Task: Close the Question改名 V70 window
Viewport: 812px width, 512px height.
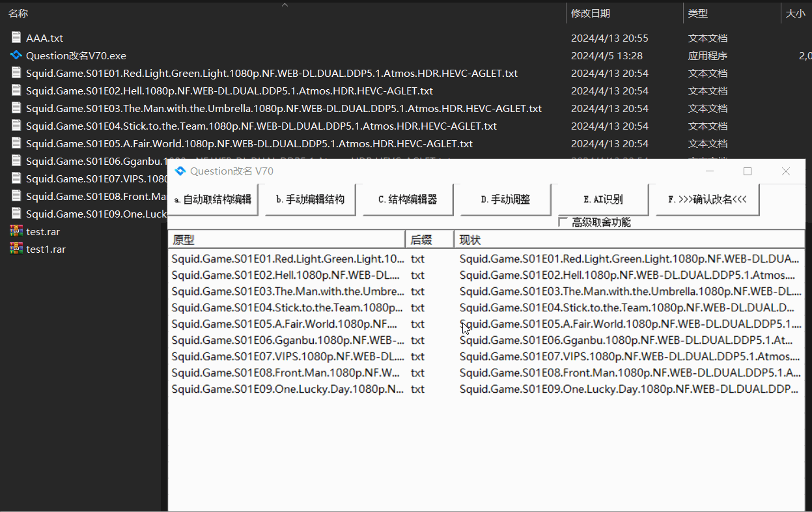Action: [x=785, y=171]
